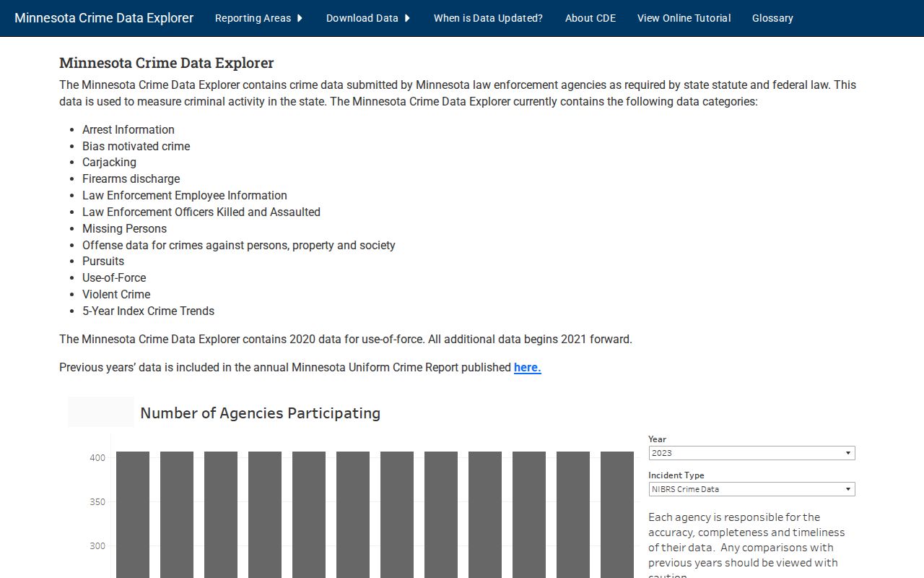Open the Year dropdown showing 2023
Image resolution: width=924 pixels, height=578 pixels.
[751, 453]
